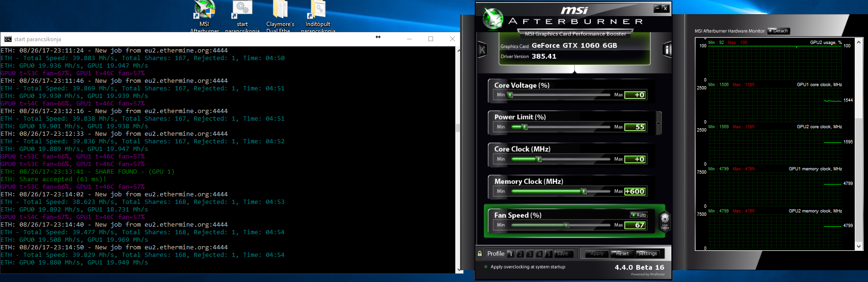
Task: Click the GPU2 memory clock graph
Action: [775, 231]
